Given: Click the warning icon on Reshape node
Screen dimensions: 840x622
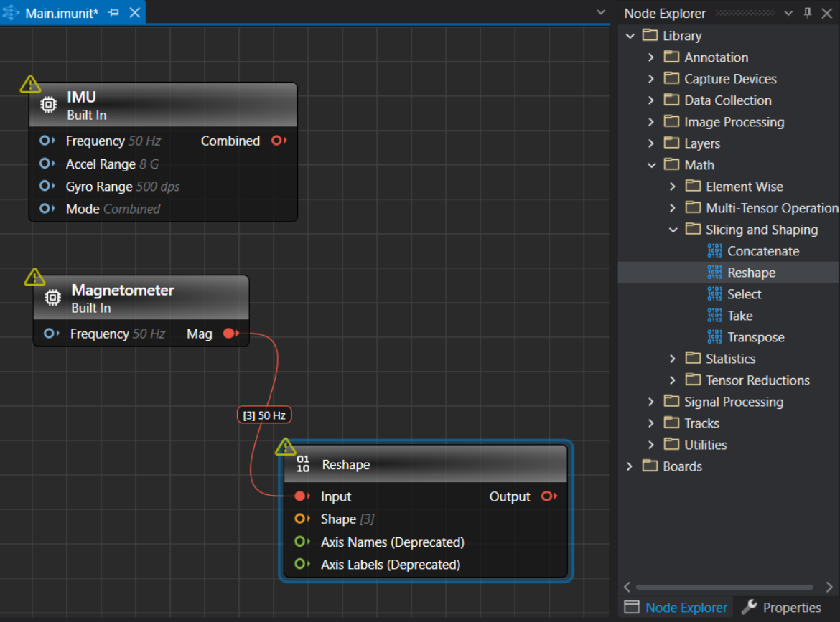Looking at the screenshot, I should pyautogui.click(x=285, y=447).
